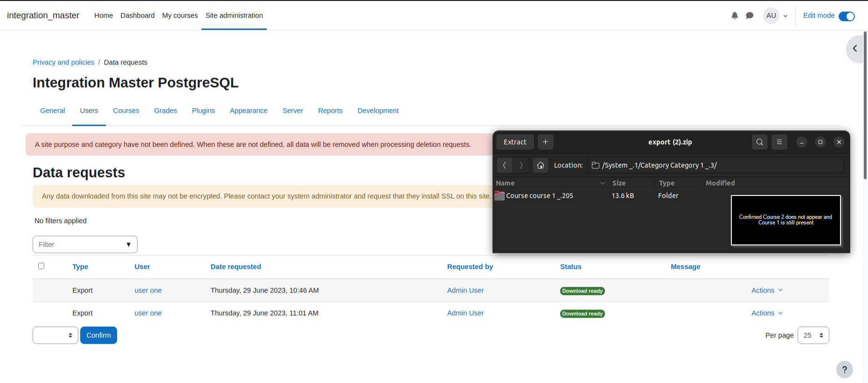Open Actions menu for 11:01 AM request
The width and height of the screenshot is (868, 383).
767,313
